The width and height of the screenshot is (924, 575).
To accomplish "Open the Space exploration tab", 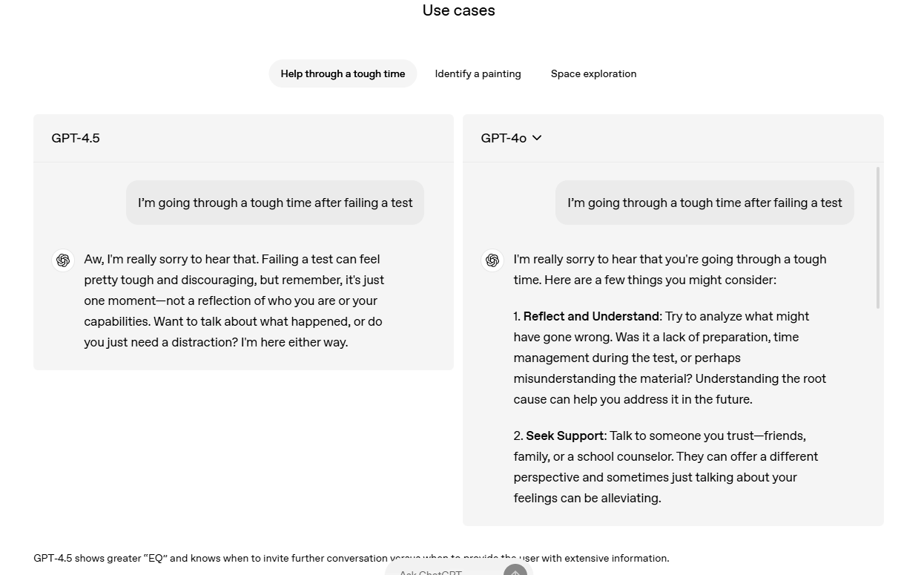I will click(593, 74).
